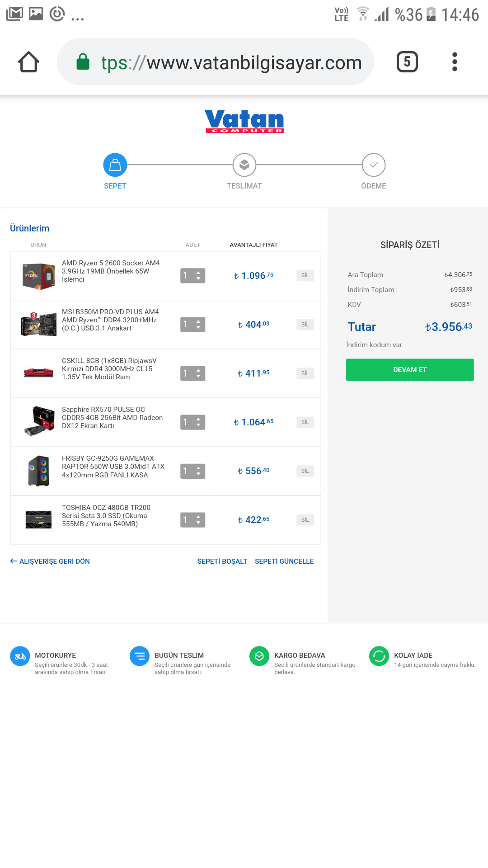Open the Sapphire RX570 PULSE thumbnail
This screenshot has height=868, width=488.
[x=39, y=421]
